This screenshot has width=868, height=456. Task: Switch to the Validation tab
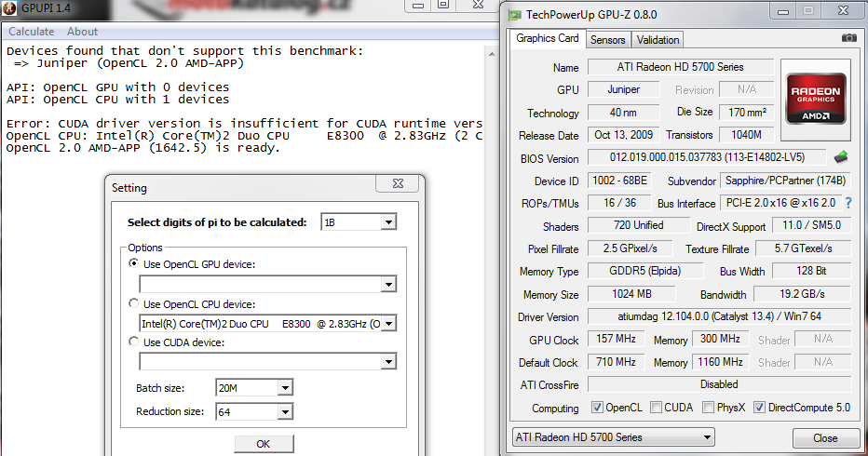(658, 40)
